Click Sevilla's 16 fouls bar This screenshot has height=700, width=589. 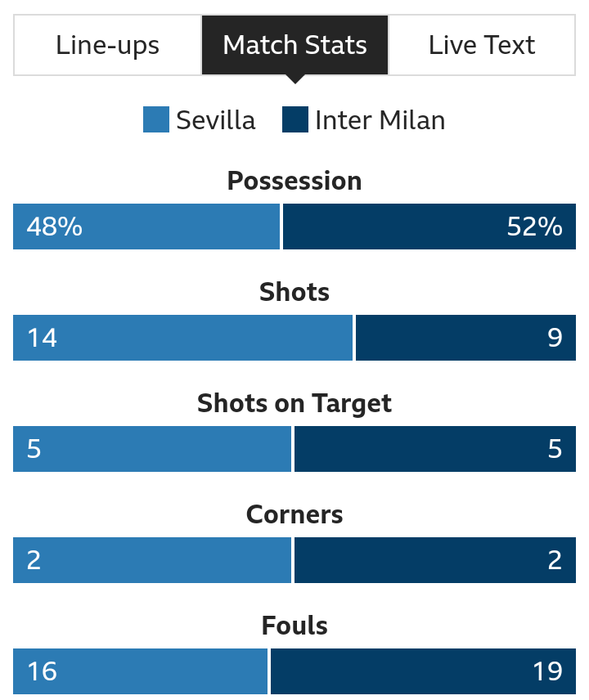[140, 671]
